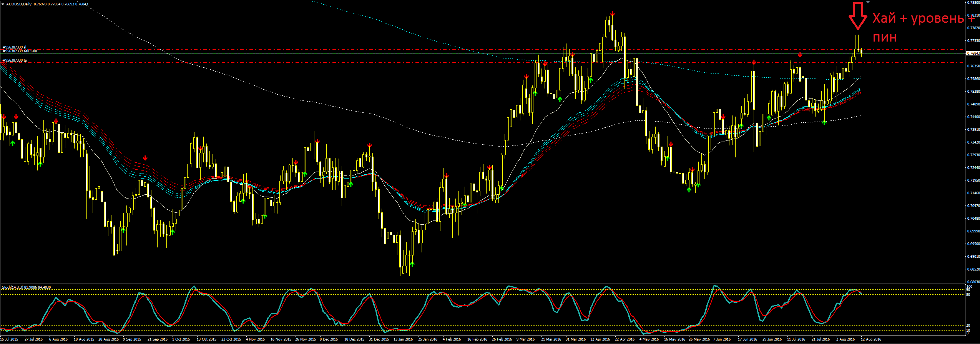This screenshot has height=344, width=980.
Task: Click the 26 Feb 2016 date label
Action: coord(502,339)
